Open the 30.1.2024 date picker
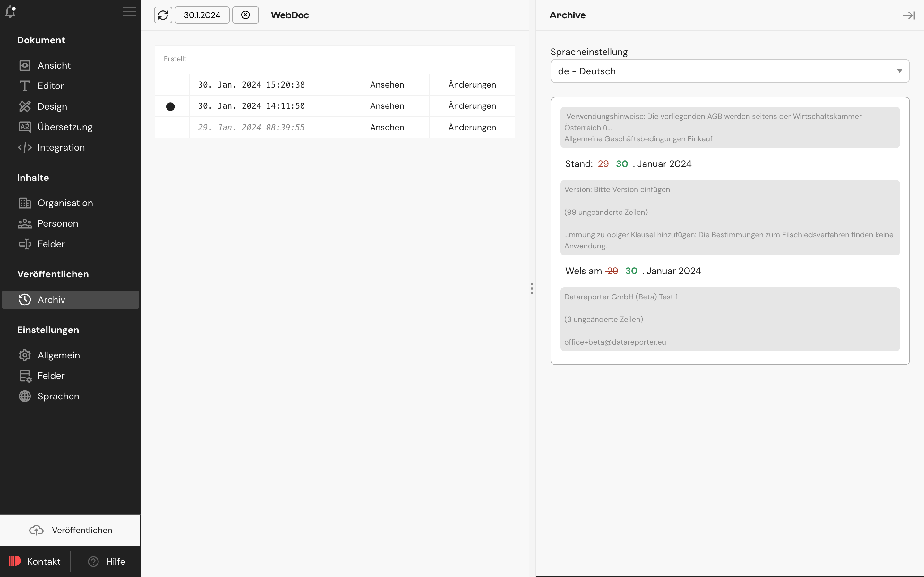The image size is (924, 577). [x=201, y=15]
